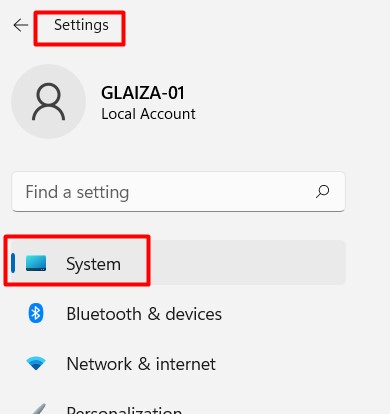Image resolution: width=390 pixels, height=414 pixels.
Task: Click the Wi-Fi network icon
Action: click(36, 363)
